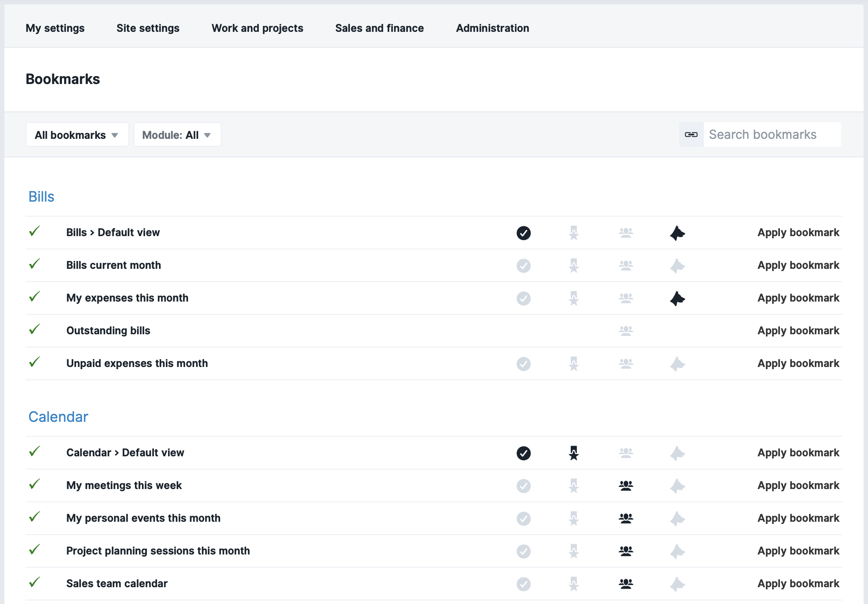
Task: Open the All bookmarks filter dropdown
Action: point(77,135)
